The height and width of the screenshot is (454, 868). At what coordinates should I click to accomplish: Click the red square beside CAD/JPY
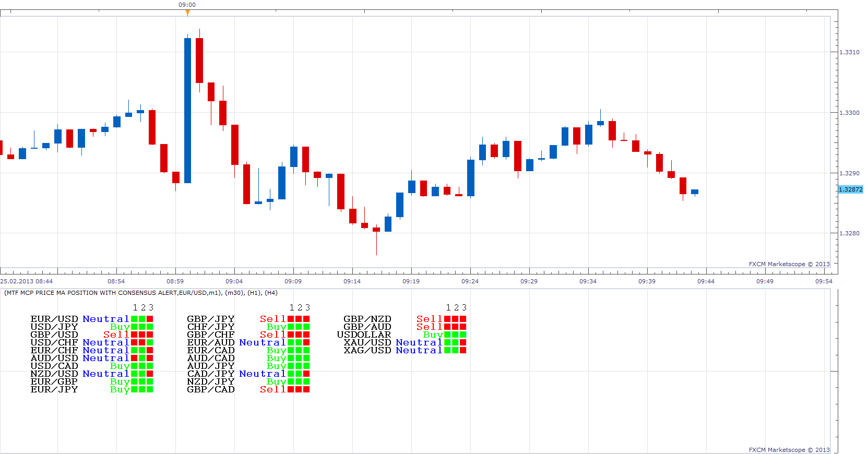click(x=306, y=374)
